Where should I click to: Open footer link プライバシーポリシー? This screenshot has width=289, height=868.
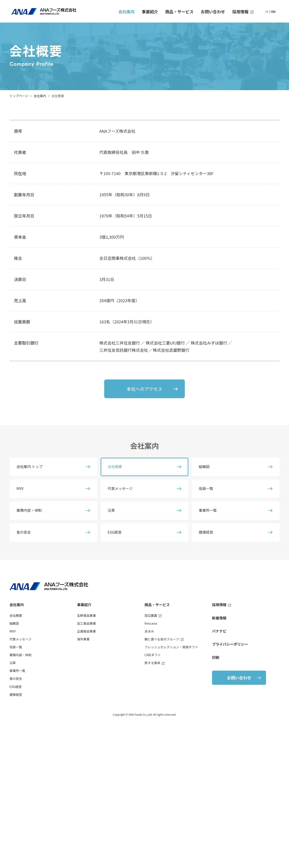pyautogui.click(x=230, y=644)
